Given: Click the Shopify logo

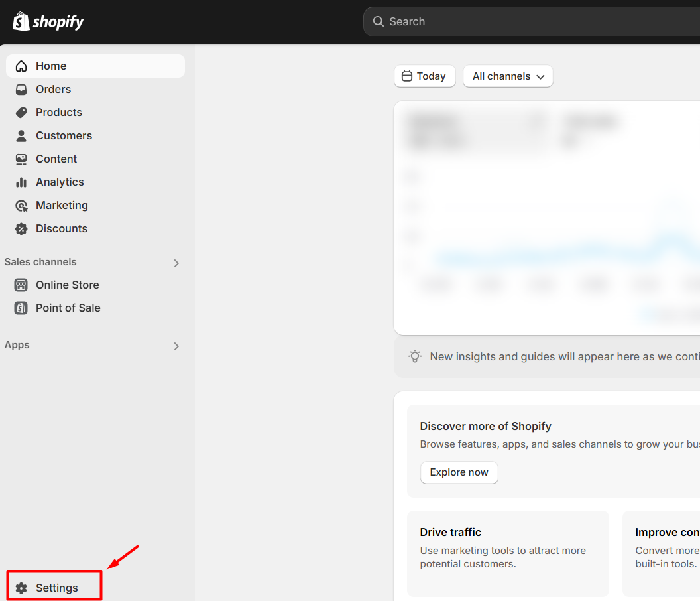Looking at the screenshot, I should (48, 21).
